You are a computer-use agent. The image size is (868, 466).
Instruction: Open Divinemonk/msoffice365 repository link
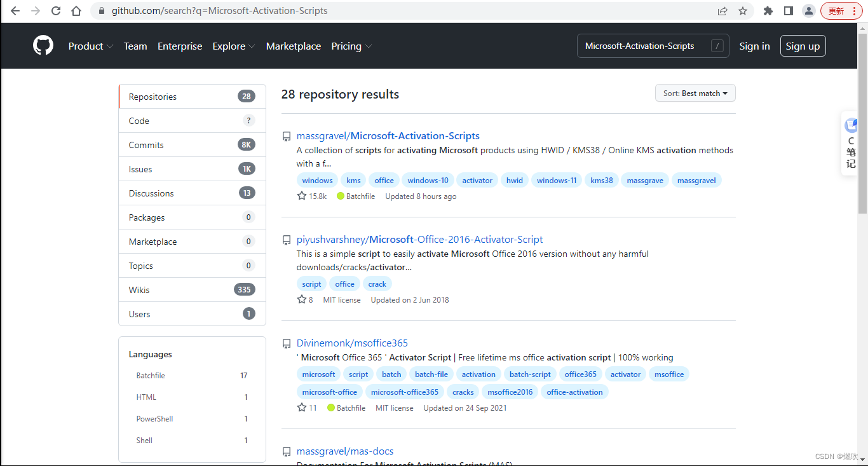352,343
